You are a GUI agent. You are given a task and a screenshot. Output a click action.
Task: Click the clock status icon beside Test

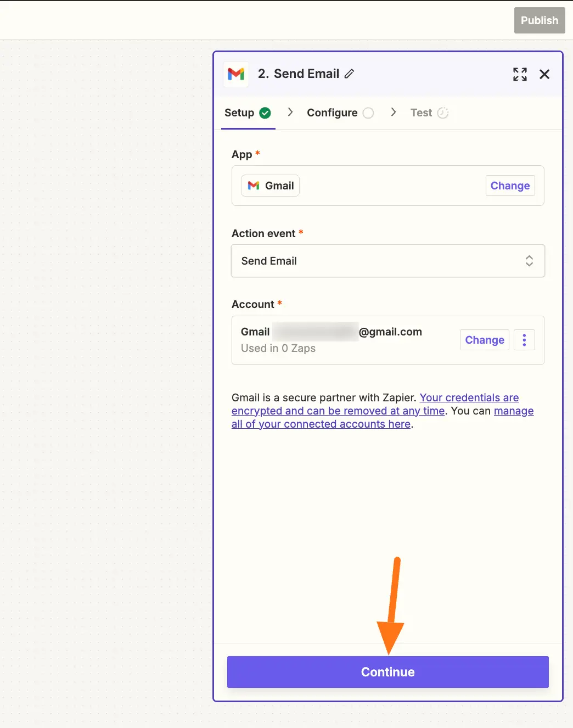click(x=443, y=113)
